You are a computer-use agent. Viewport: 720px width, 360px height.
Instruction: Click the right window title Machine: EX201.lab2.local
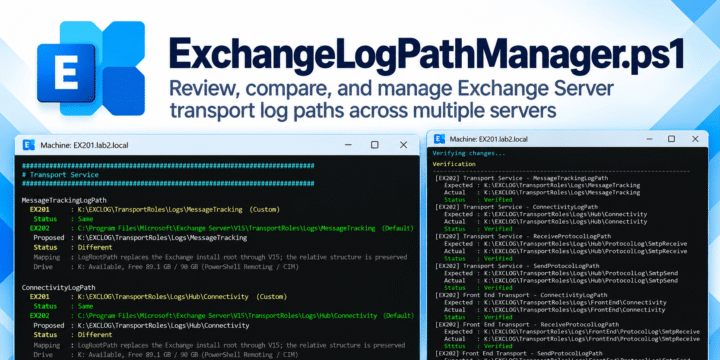click(x=489, y=139)
